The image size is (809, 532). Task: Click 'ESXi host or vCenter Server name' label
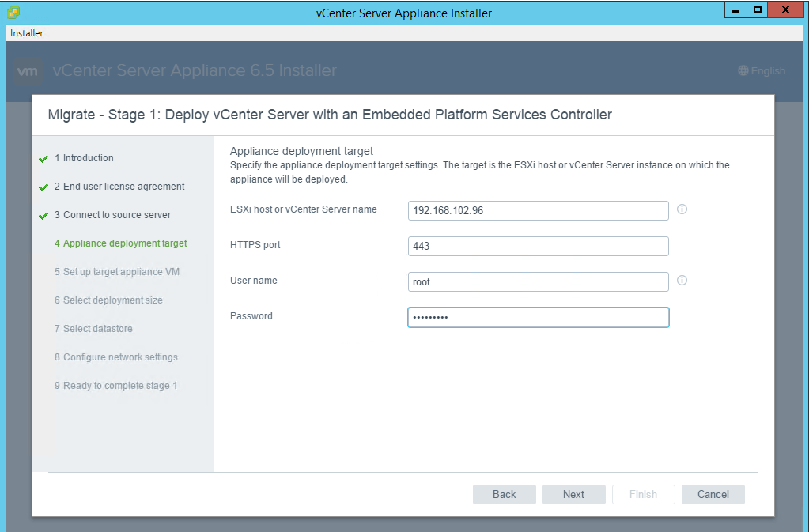304,209
